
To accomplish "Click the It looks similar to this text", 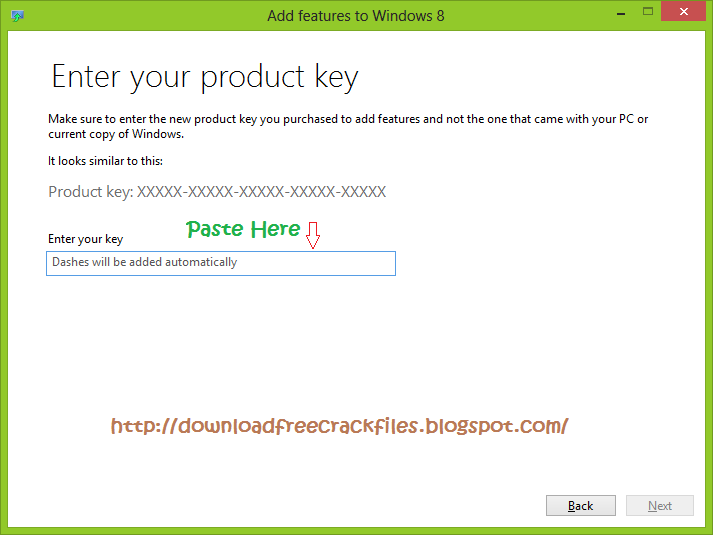I will point(105,161).
